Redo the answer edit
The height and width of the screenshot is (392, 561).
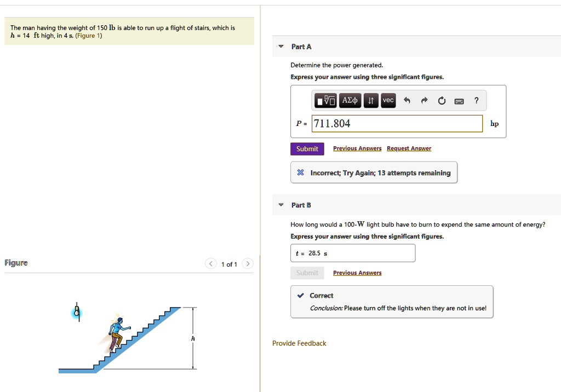423,100
